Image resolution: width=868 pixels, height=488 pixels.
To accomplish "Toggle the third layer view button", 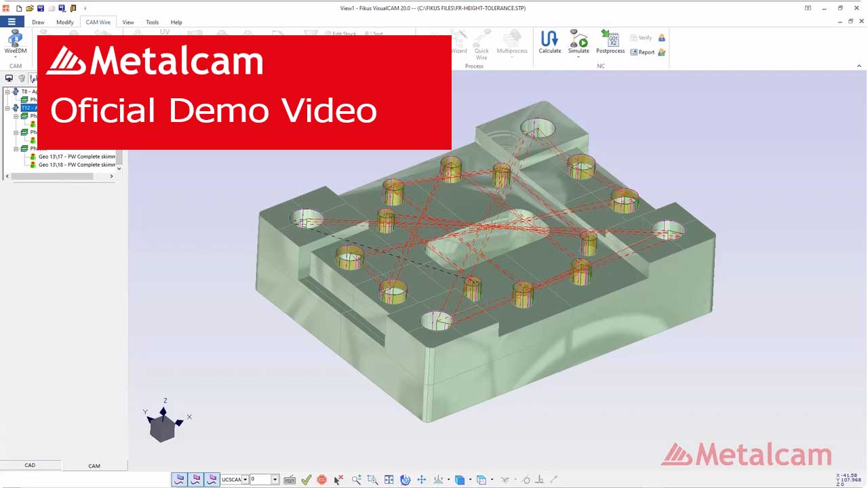I will coord(212,479).
